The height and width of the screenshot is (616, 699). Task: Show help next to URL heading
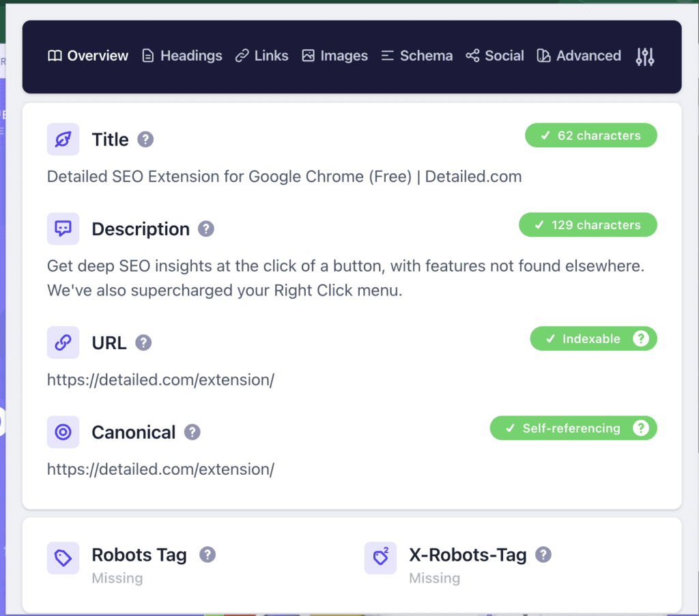tap(143, 342)
